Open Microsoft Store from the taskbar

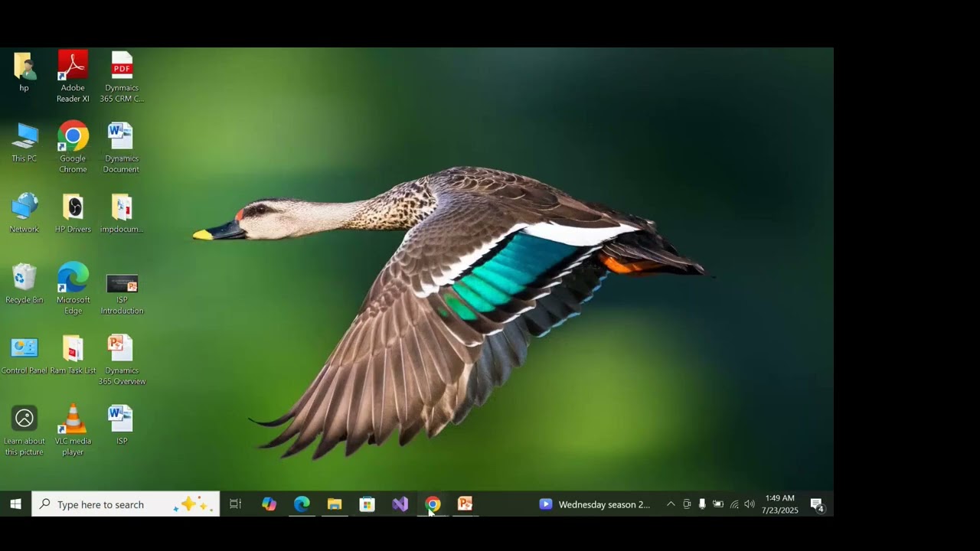[x=367, y=504]
